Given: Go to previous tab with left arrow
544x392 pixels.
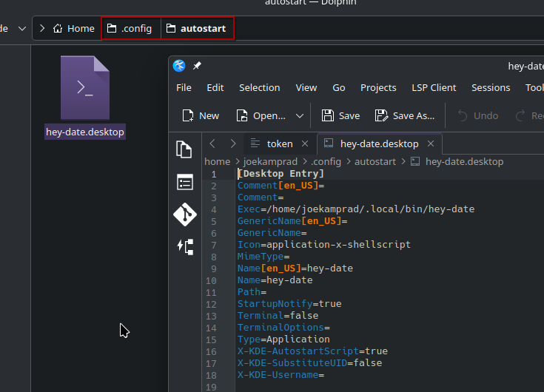Looking at the screenshot, I should coord(212,143).
